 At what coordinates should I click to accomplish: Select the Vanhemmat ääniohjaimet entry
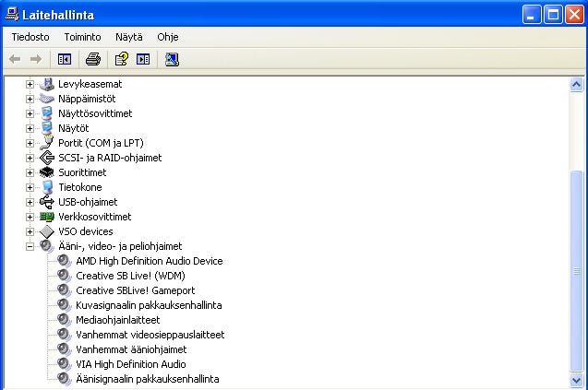(x=131, y=349)
